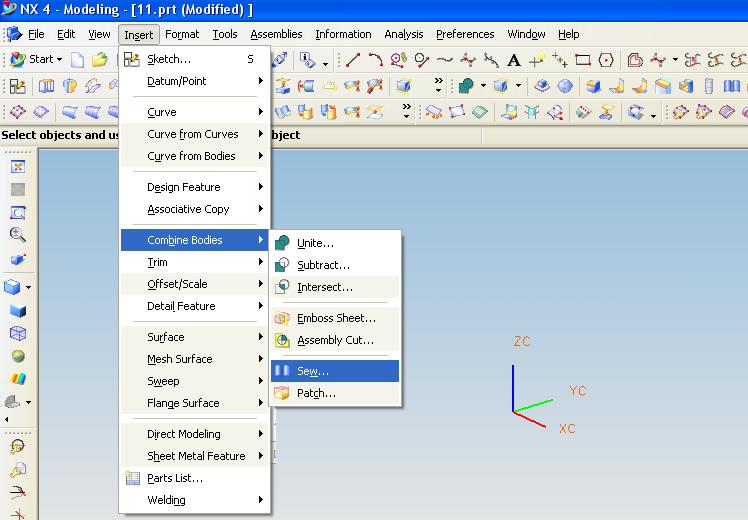This screenshot has width=748, height=520.
Task: Open the Sheet Metal Feature submenu entry
Action: point(196,456)
